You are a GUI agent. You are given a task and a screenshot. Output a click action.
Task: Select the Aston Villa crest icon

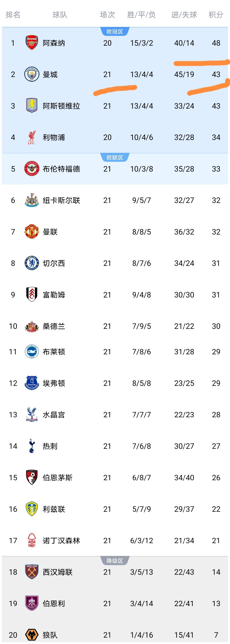click(32, 106)
